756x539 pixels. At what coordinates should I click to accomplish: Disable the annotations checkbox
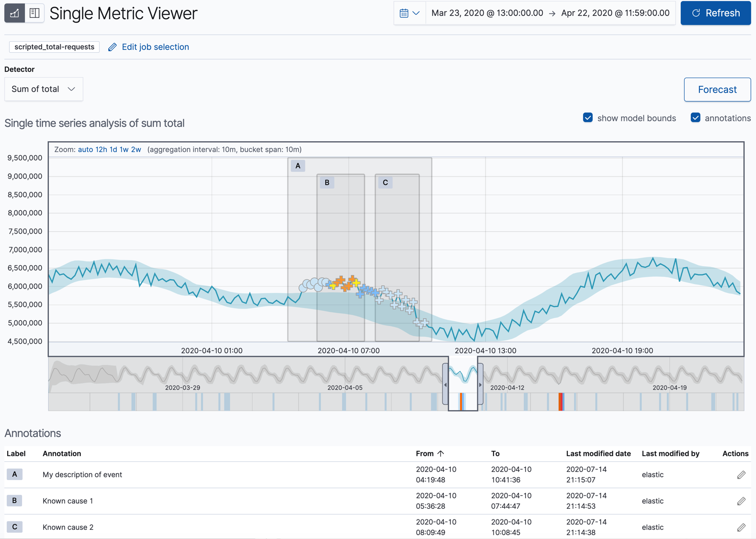(695, 118)
